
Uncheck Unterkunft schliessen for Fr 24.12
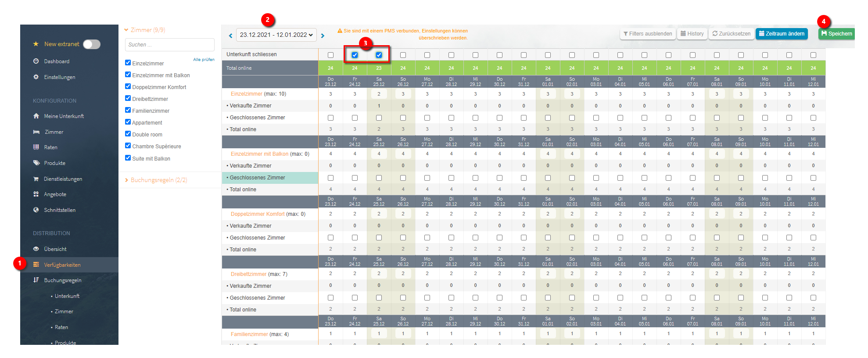click(x=355, y=55)
